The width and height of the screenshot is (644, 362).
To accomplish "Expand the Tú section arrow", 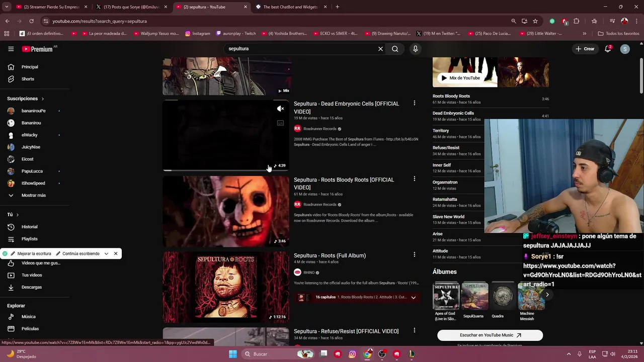I will point(17,215).
